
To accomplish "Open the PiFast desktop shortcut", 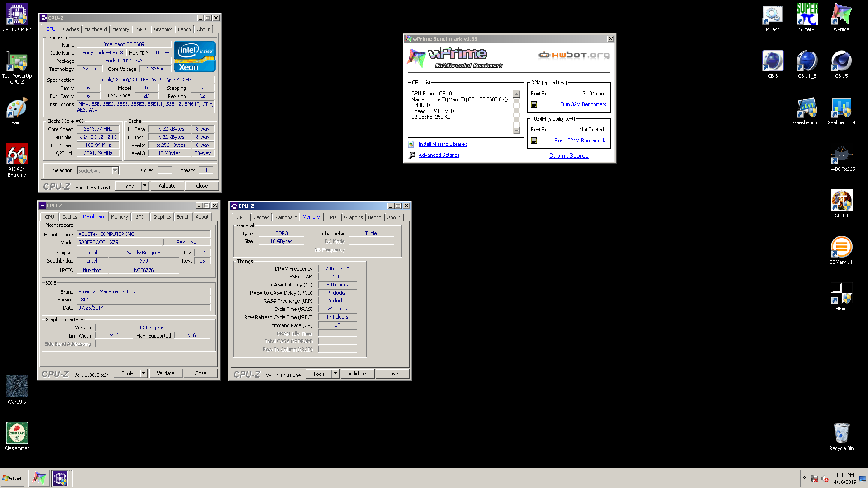I will pyautogui.click(x=772, y=19).
